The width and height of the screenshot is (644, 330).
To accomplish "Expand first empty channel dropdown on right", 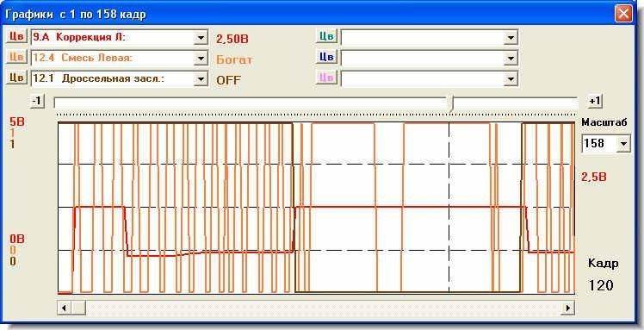I will coord(510,38).
